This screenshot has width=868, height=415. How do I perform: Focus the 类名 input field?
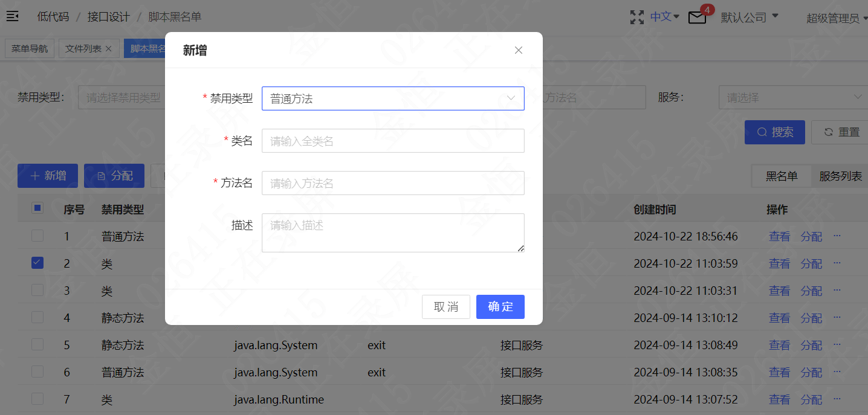click(x=393, y=141)
